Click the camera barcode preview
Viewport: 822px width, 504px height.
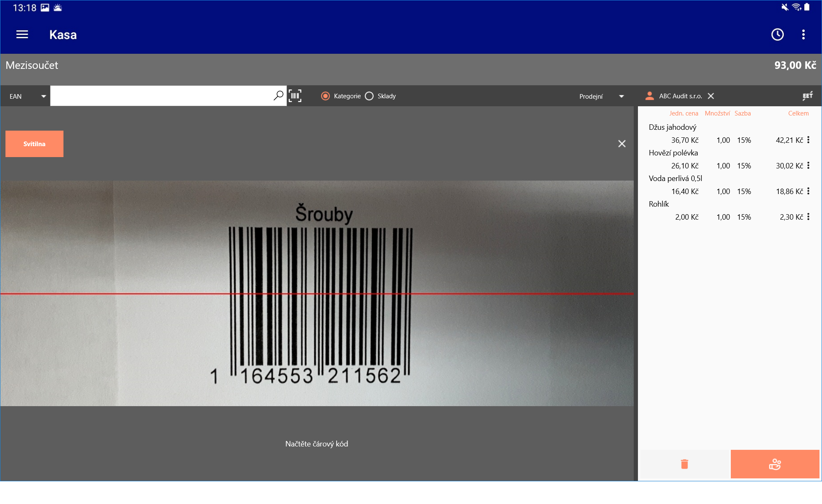317,293
